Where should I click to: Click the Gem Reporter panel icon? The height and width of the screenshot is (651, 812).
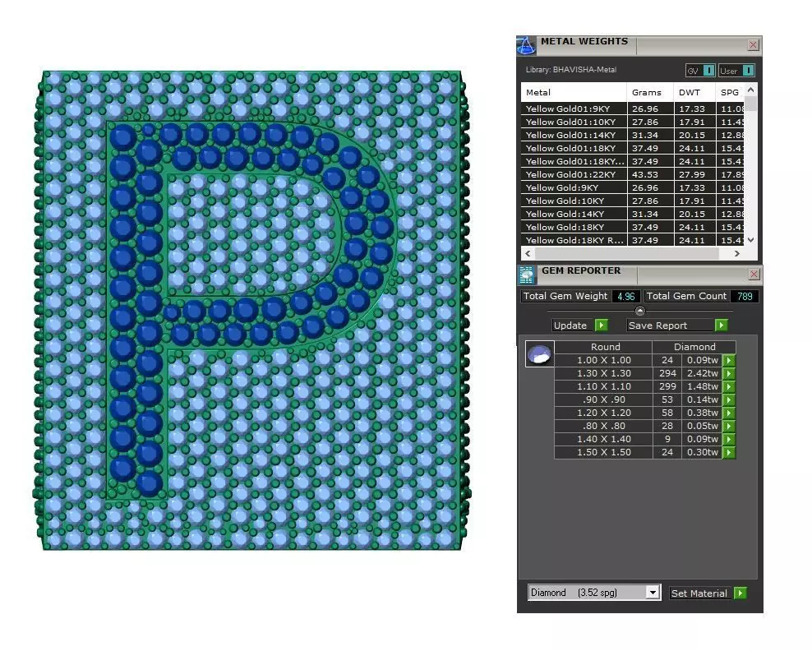click(x=527, y=275)
